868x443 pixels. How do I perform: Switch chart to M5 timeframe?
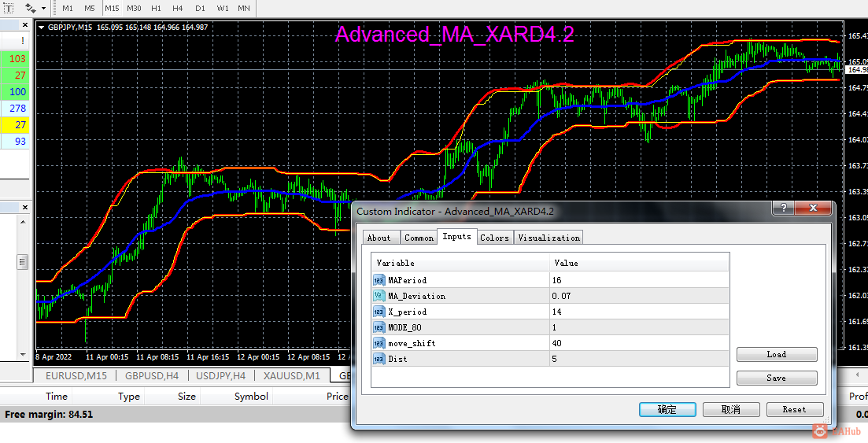click(x=90, y=9)
